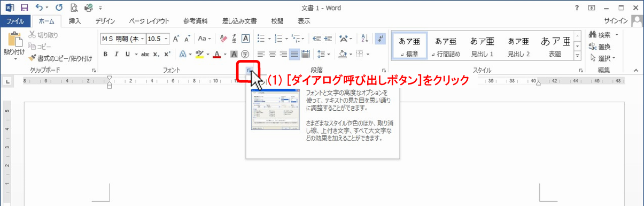This screenshot has height=206, width=644.
Task: Toggle show paragraph marks
Action: [381, 39]
